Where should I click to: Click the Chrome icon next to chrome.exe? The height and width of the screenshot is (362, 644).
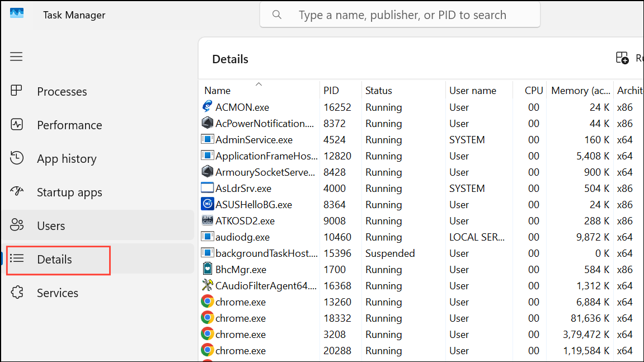207,302
